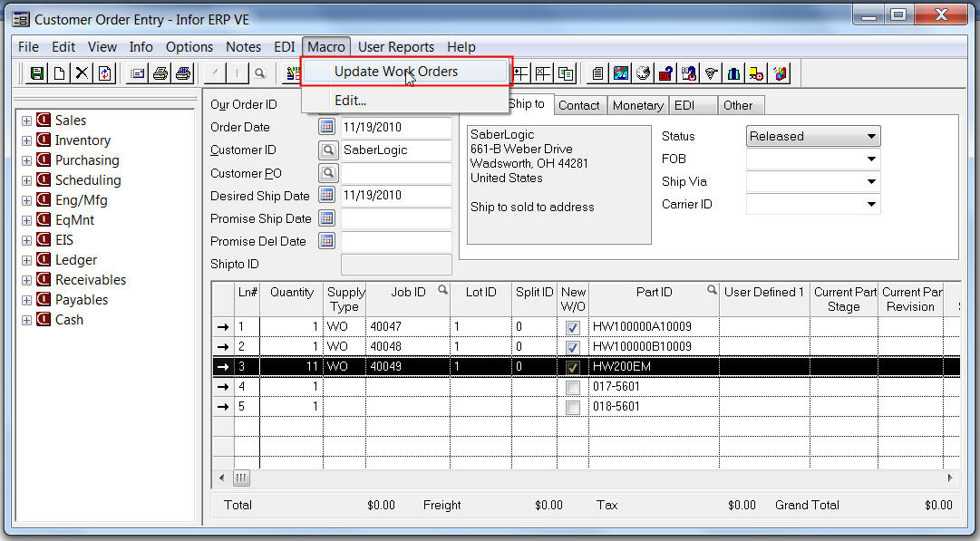
Task: Click the multicolored blocks toolbar icon
Action: click(779, 73)
